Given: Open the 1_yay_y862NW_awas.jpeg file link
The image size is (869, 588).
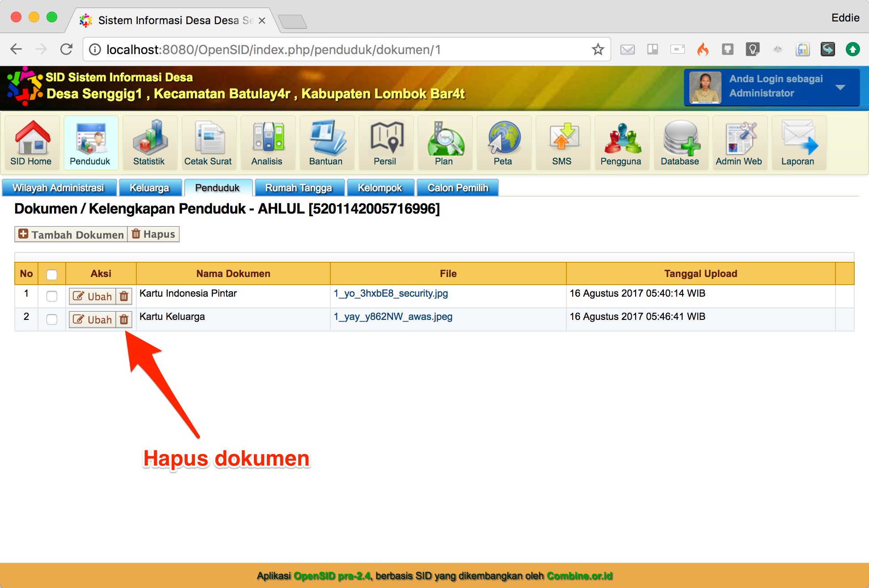Looking at the screenshot, I should coord(393,317).
